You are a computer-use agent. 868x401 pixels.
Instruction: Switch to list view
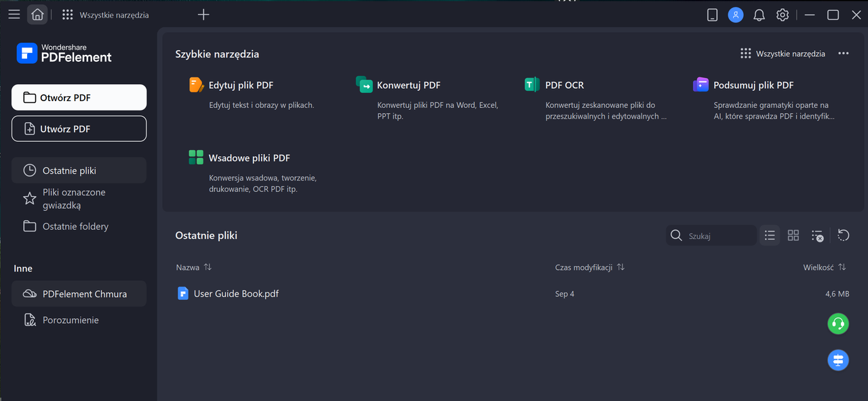point(770,235)
